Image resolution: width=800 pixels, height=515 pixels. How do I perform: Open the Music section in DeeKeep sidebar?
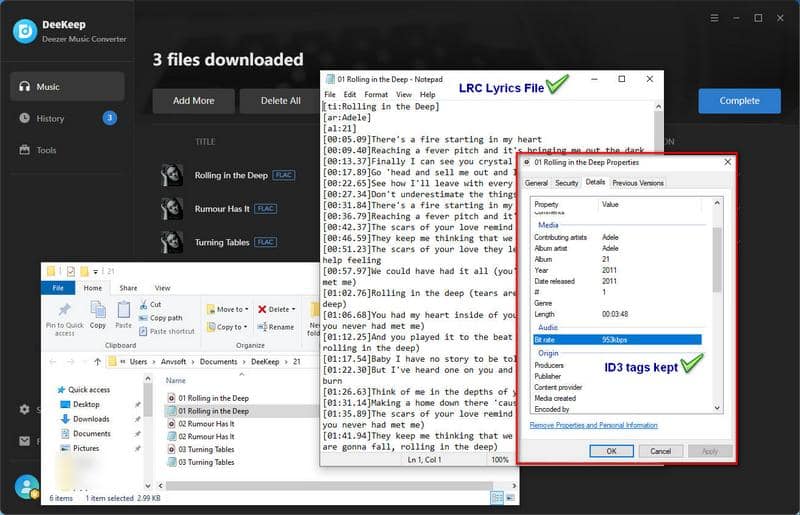click(67, 87)
